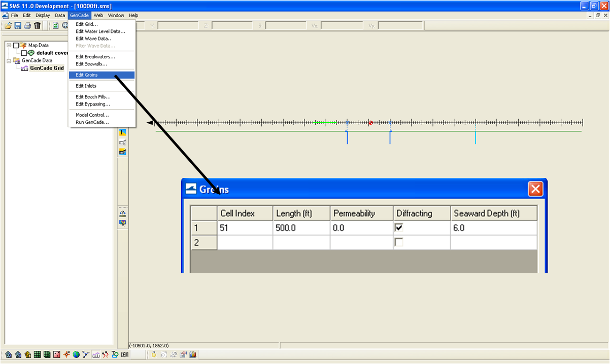Select the Annotation module text icon
Viewport: 610px width, 364px height.
point(116,355)
